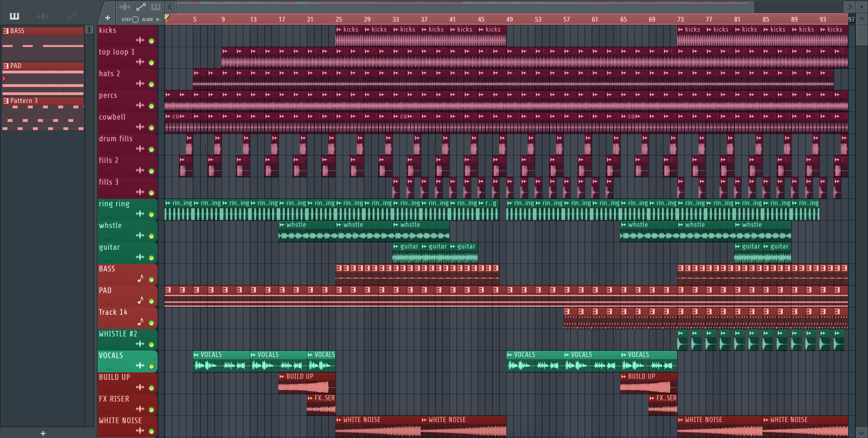Click the note icon on the PAD track

[x=140, y=300]
